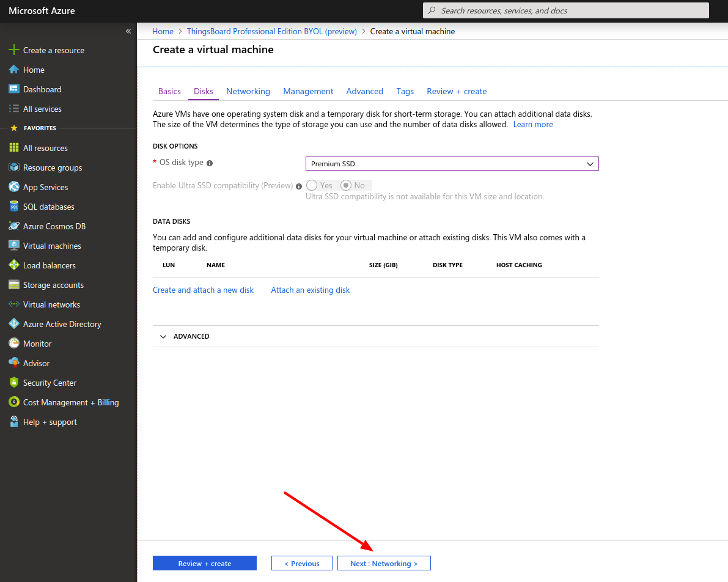The image size is (728, 582).
Task: Click the blue Review + create button
Action: [x=205, y=563]
